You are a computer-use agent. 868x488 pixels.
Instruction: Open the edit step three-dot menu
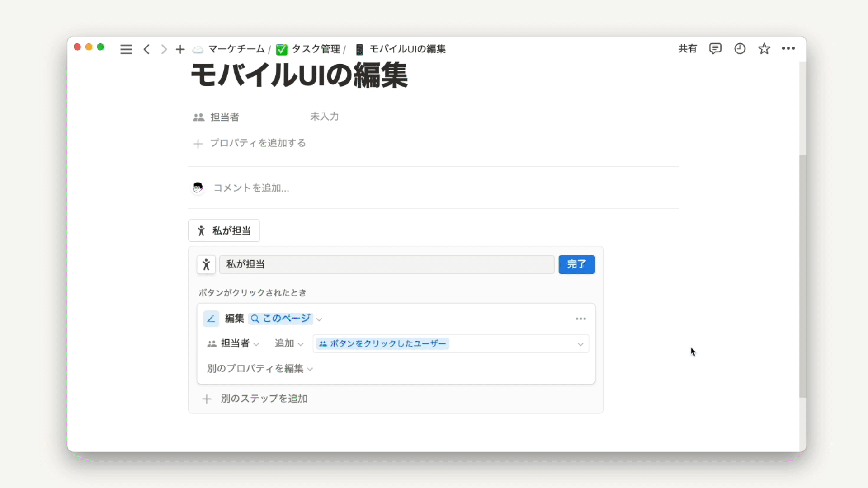pyautogui.click(x=580, y=319)
